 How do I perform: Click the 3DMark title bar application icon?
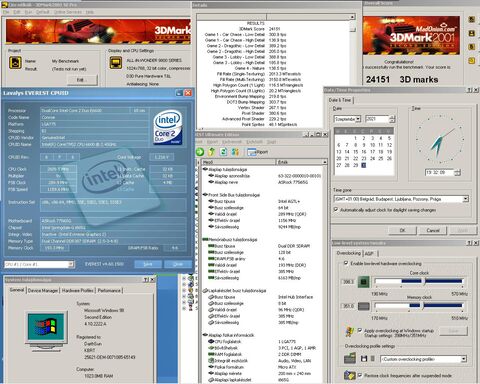5,5
